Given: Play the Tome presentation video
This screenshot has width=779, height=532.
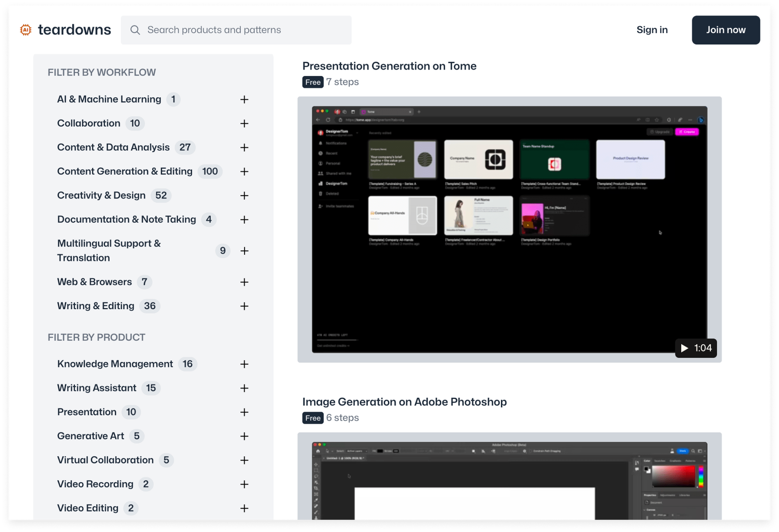Looking at the screenshot, I should 696,348.
